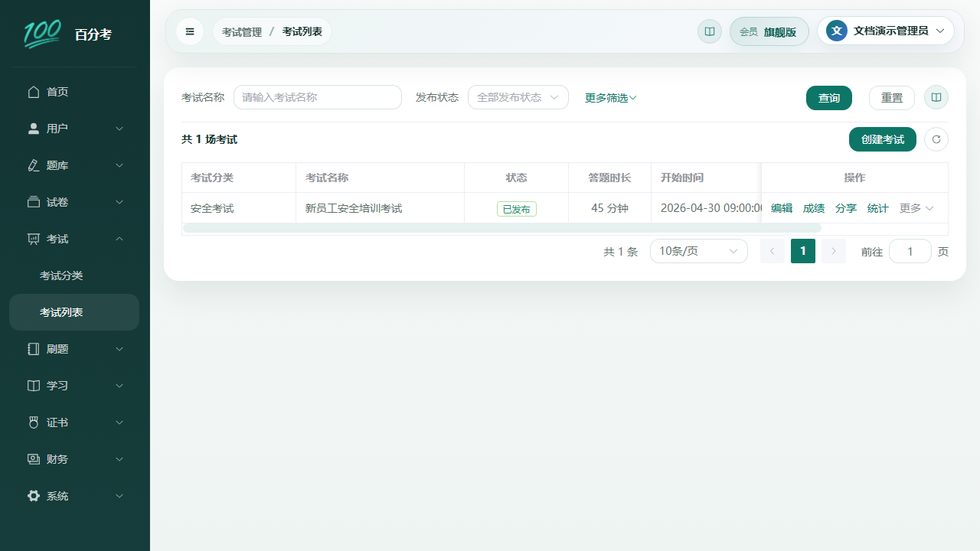The height and width of the screenshot is (551, 980).
Task: Open the 10条/页 page size dropdown
Action: tap(699, 251)
